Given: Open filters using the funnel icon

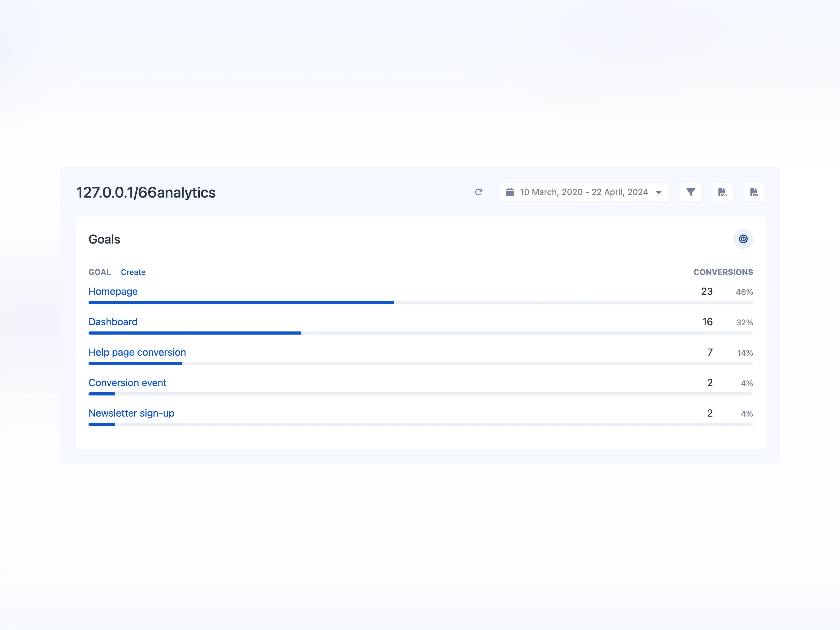Looking at the screenshot, I should pos(691,192).
